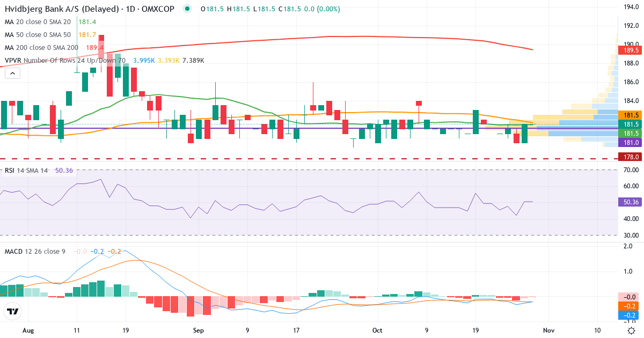Click the 3.995K VPVR up volume value
The height and width of the screenshot is (338, 644).
143,61
